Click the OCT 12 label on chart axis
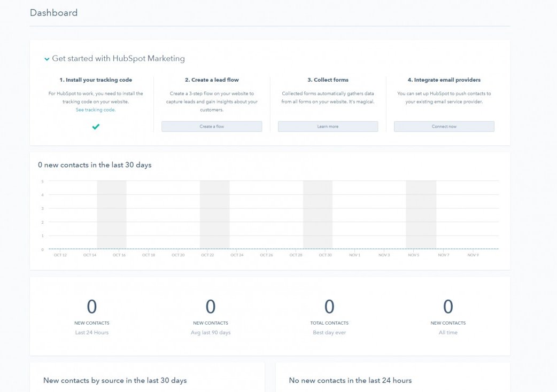Viewport: 557px width, 392px height. point(60,255)
